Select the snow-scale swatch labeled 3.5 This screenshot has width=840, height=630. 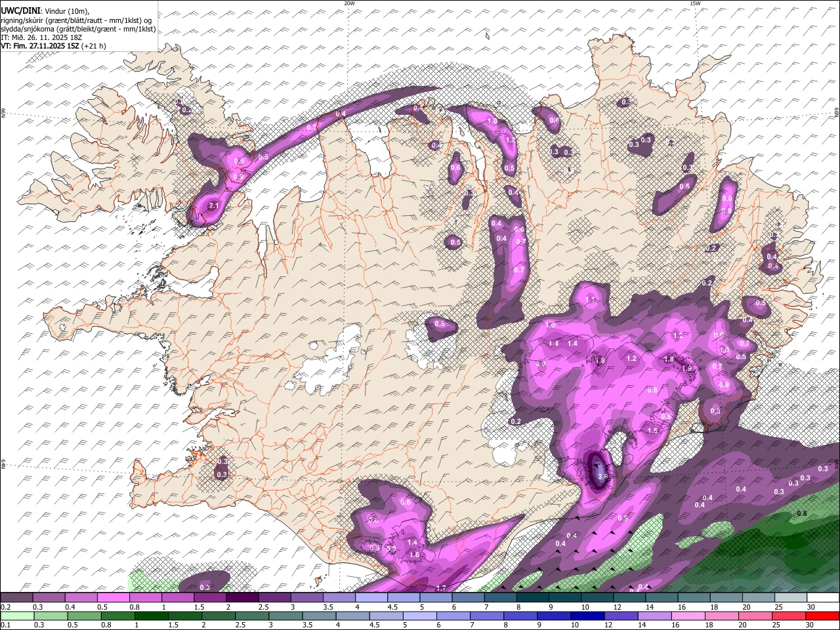[x=338, y=597]
